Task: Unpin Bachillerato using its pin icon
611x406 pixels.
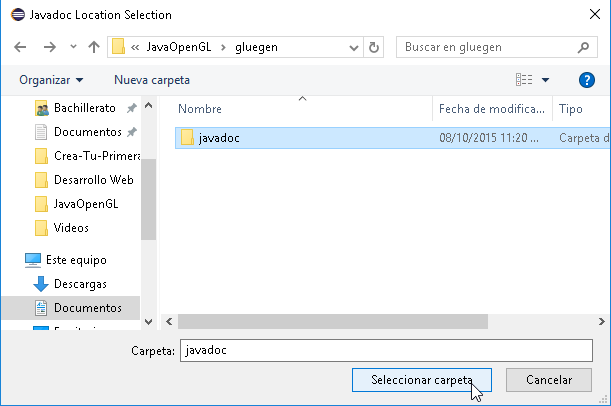Action: pyautogui.click(x=132, y=108)
